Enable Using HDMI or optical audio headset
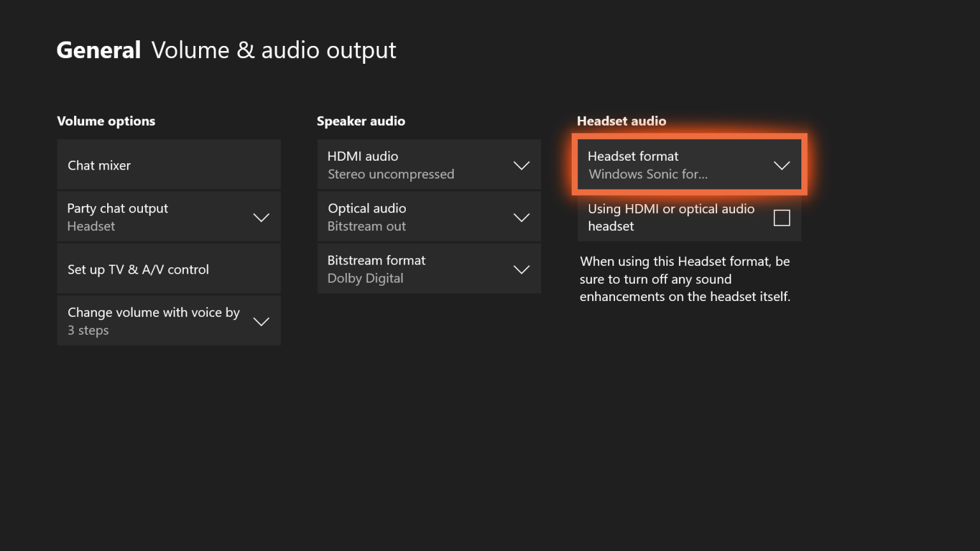The height and width of the screenshot is (551, 980). (x=782, y=217)
